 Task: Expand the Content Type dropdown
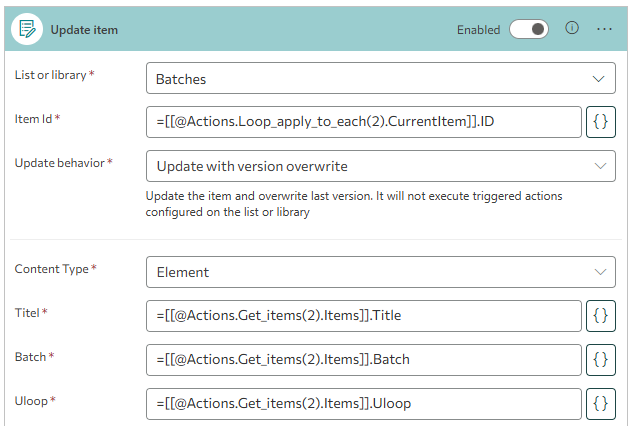click(x=380, y=271)
